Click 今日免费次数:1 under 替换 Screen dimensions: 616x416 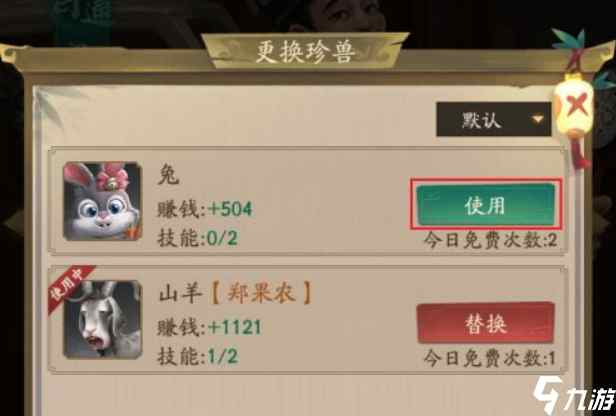pyautogui.click(x=489, y=358)
